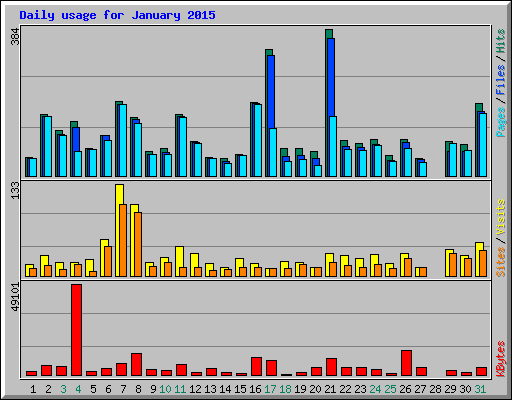This screenshot has height=400, width=512.
Task: Click day 24 on the x-axis
Action: 375,389
